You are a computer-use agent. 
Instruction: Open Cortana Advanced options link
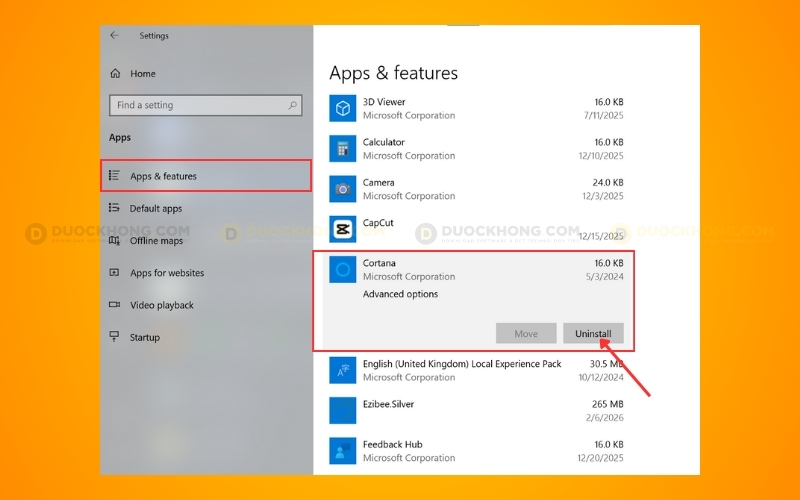400,295
